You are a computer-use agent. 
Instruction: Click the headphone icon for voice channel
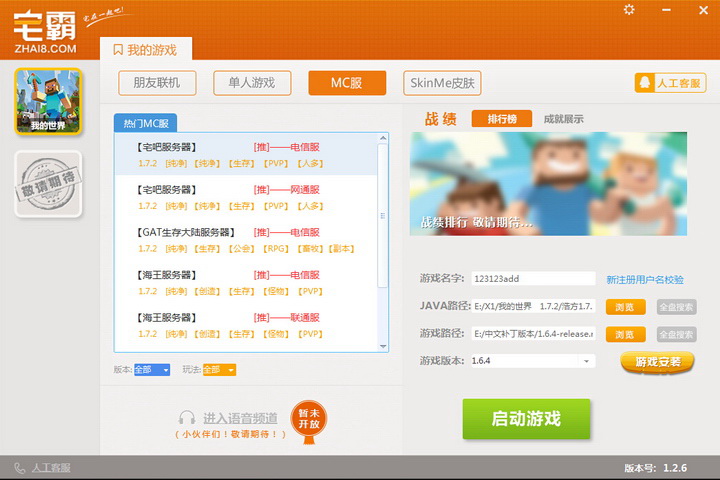pyautogui.click(x=187, y=418)
